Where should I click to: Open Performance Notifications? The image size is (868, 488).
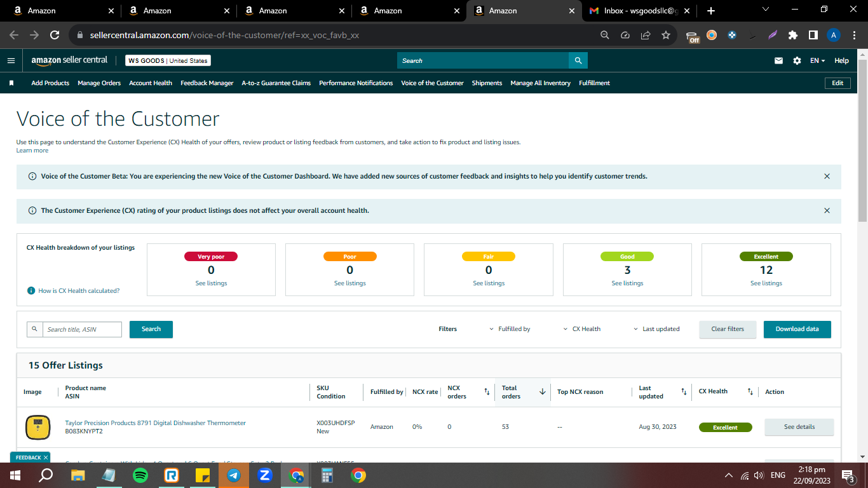click(356, 83)
